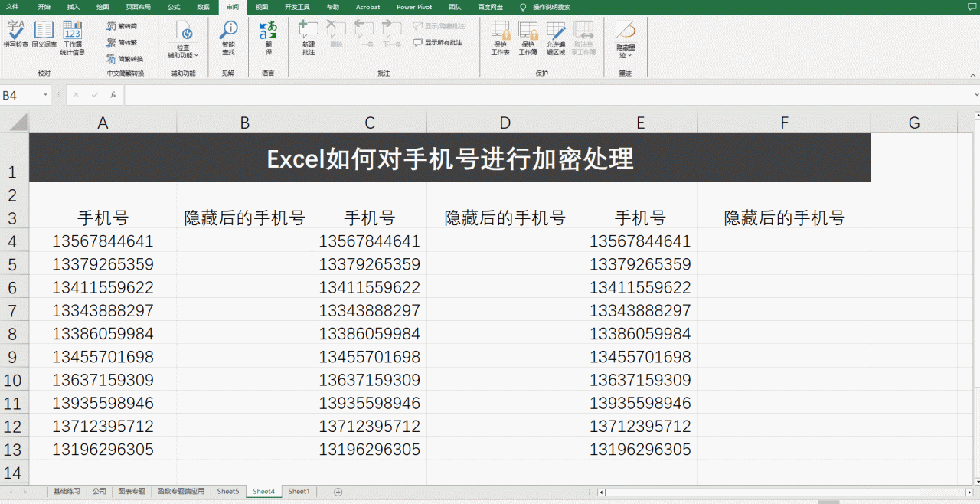Switch to the 页面布局 ribbon tab

pyautogui.click(x=139, y=7)
